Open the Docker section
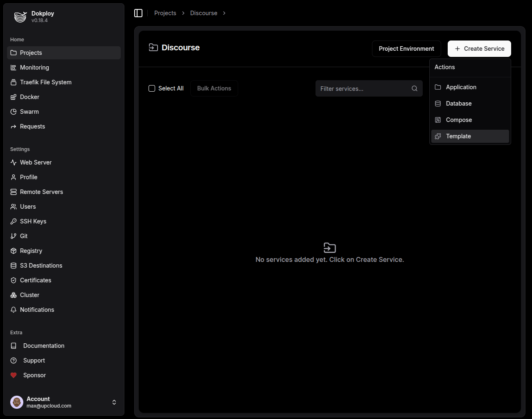The image size is (532, 419). click(29, 97)
